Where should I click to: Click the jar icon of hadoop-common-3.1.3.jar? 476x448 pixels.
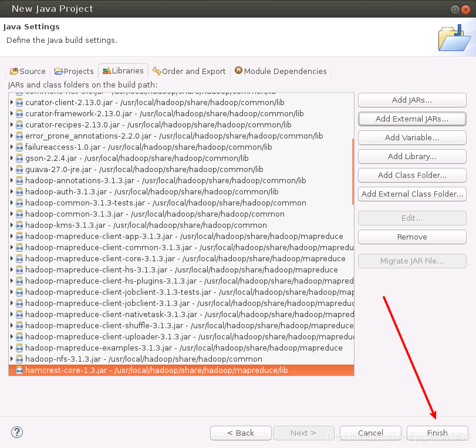tap(19, 214)
